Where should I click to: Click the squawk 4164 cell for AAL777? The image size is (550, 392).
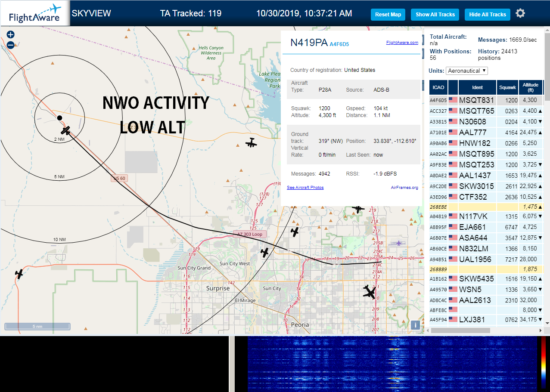click(507, 133)
